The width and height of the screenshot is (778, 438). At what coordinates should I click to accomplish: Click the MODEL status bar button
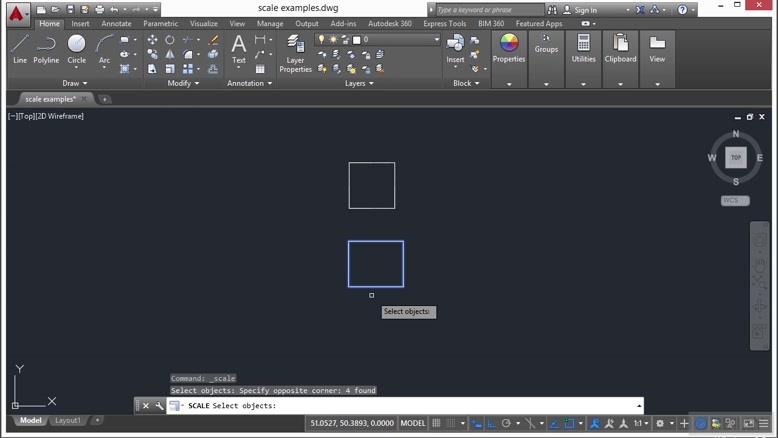413,423
